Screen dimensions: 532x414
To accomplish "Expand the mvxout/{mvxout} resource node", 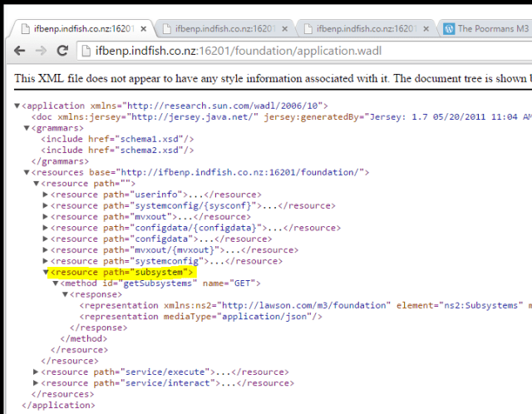I will [46, 249].
